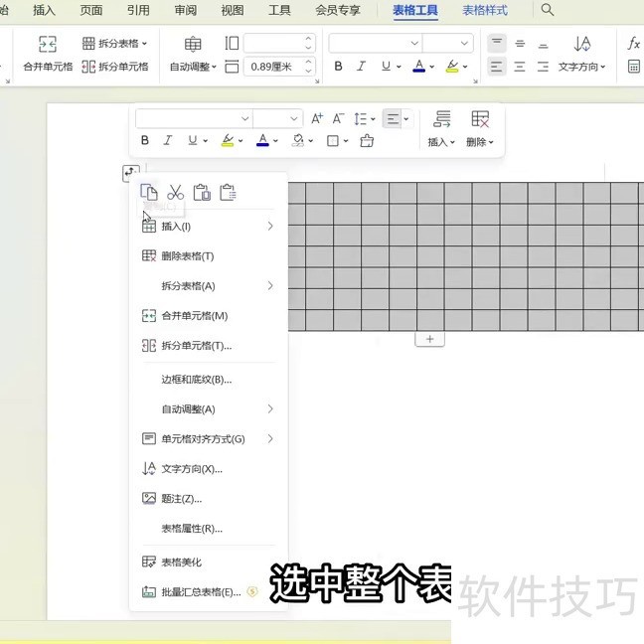Click Borders and Shading (边框和底纹) entry
The height and width of the screenshot is (644, 644).
coord(197,380)
